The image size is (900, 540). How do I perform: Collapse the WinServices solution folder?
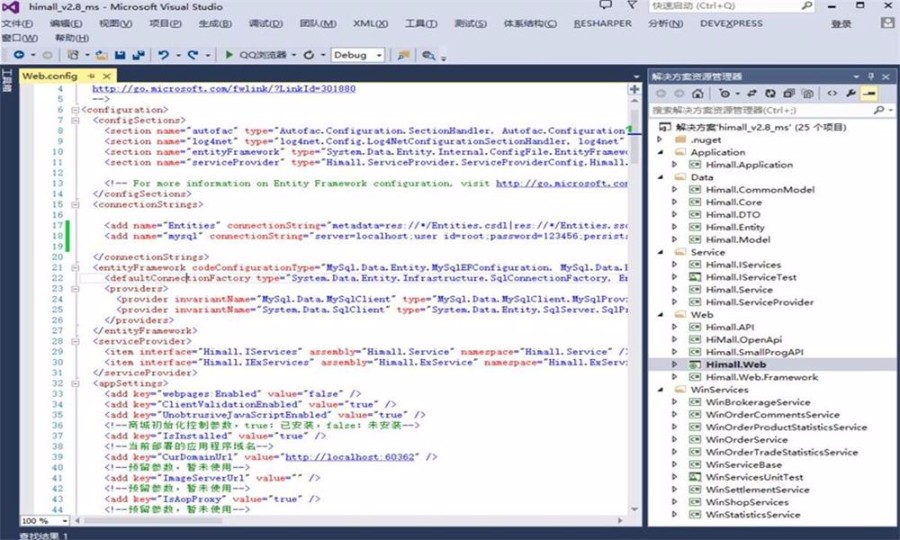(x=660, y=389)
